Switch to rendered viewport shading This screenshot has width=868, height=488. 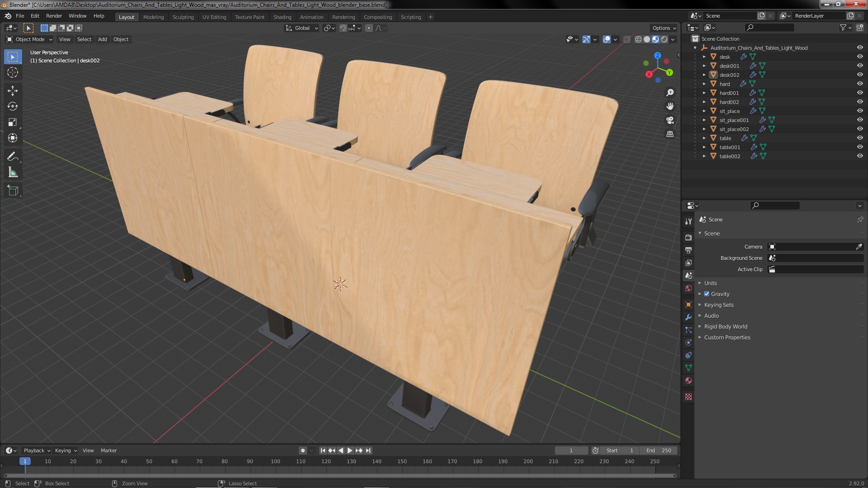[664, 39]
